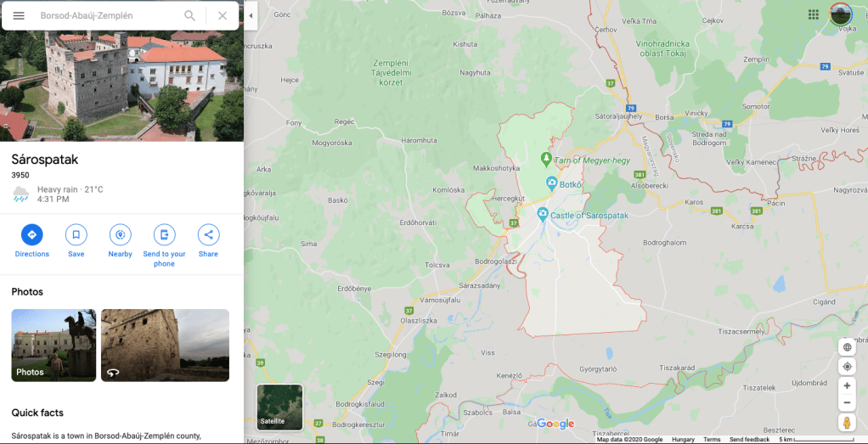Viewport: 868px width, 444px height.
Task: Select Castle of Sárospatak map marker
Action: click(x=543, y=214)
